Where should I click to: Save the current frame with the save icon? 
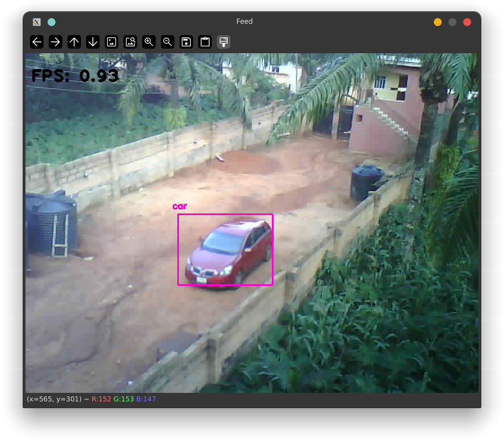coord(186,41)
